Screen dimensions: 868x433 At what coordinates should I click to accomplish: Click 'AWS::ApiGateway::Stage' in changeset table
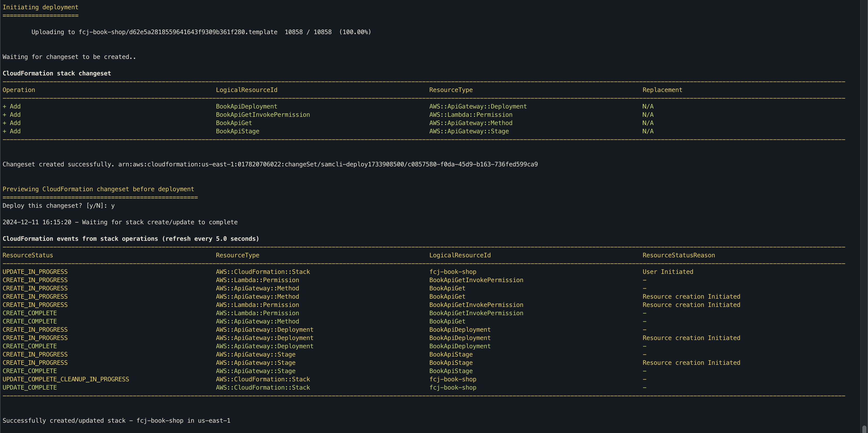(x=469, y=132)
